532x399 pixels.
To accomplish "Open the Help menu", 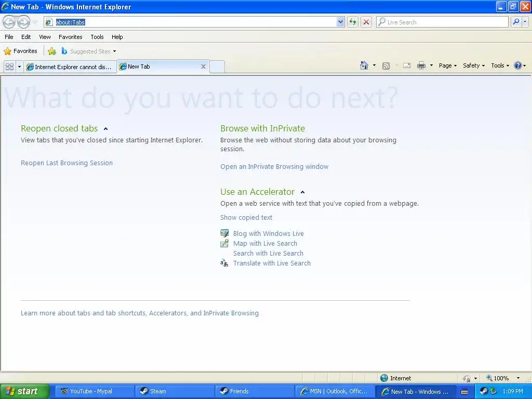I will point(117,37).
